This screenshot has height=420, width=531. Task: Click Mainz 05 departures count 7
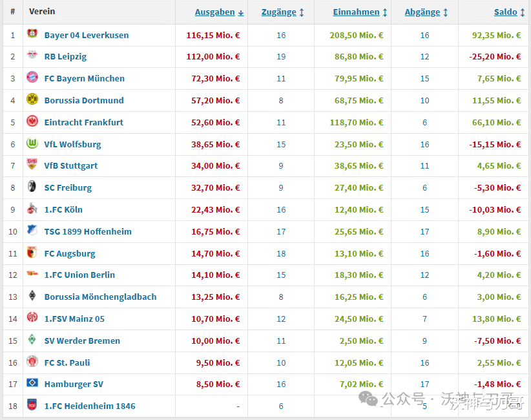pos(424,319)
